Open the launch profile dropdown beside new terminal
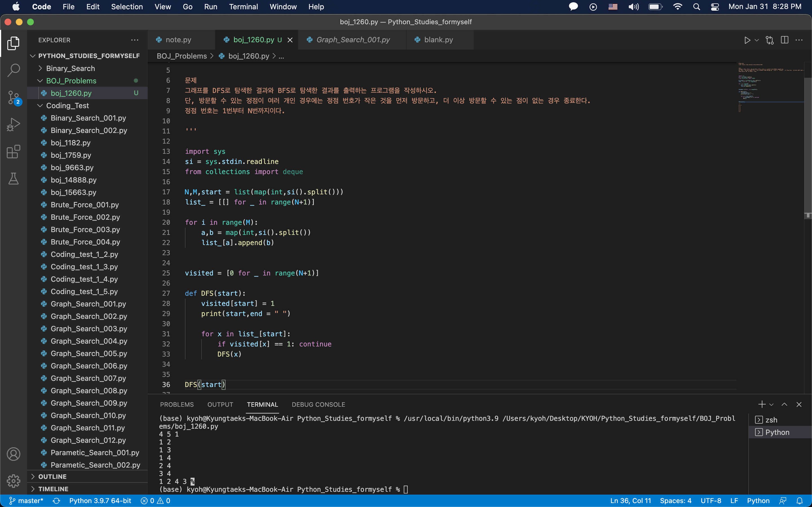The width and height of the screenshot is (812, 507). [771, 404]
